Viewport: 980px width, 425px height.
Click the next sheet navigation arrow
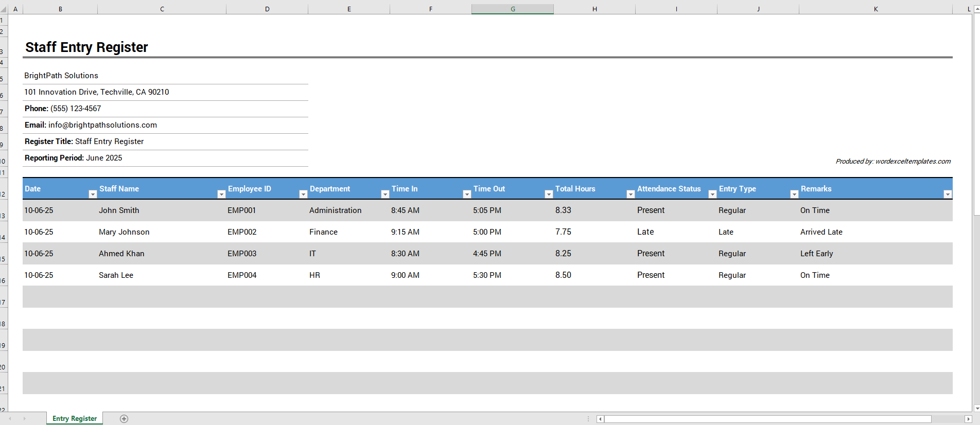point(24,418)
